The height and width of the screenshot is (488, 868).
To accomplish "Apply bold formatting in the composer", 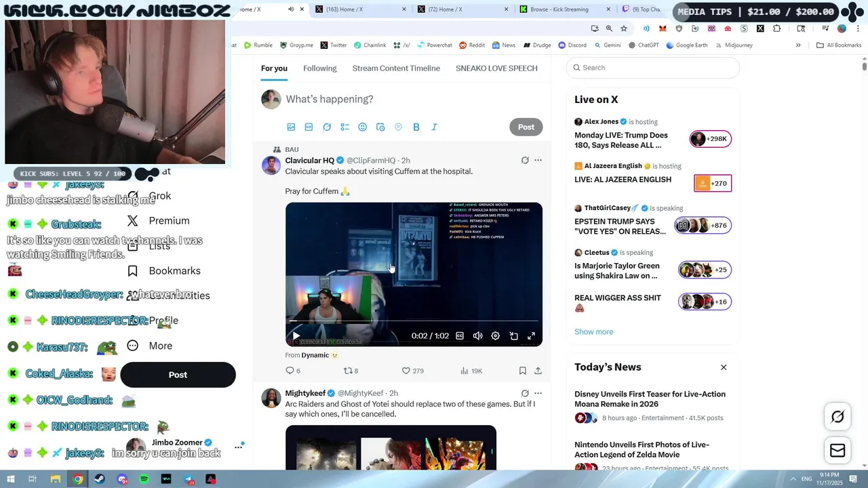I will [x=416, y=127].
